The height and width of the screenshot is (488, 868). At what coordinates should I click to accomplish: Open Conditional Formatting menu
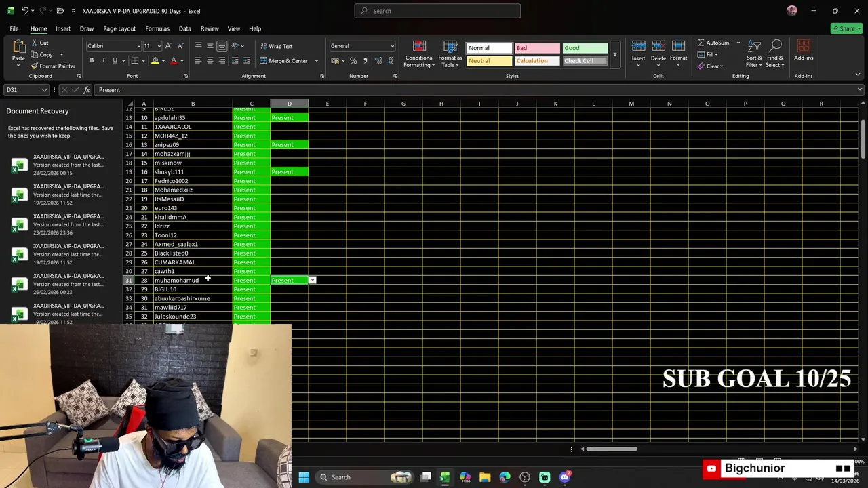[419, 54]
